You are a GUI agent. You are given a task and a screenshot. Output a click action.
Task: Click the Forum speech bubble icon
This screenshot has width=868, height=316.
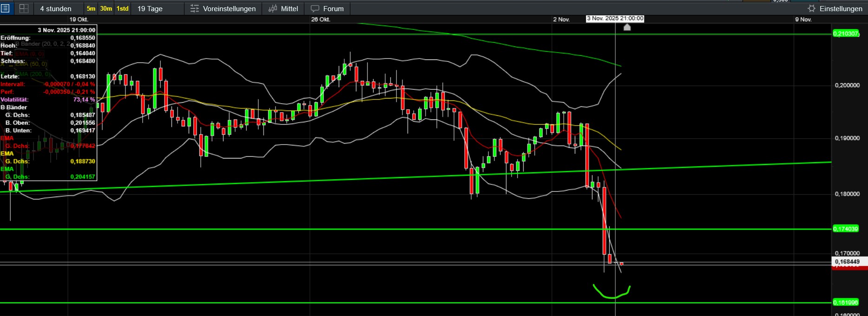[x=315, y=9]
